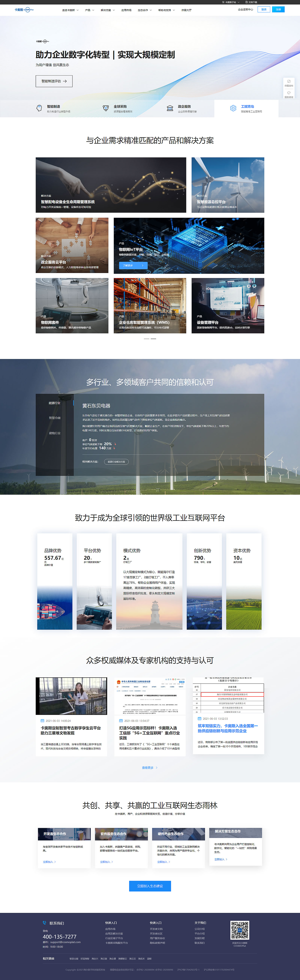This screenshot has width=300, height=980.
Task: Open the 帮助与支持 dropdown menu
Action: click(x=166, y=10)
